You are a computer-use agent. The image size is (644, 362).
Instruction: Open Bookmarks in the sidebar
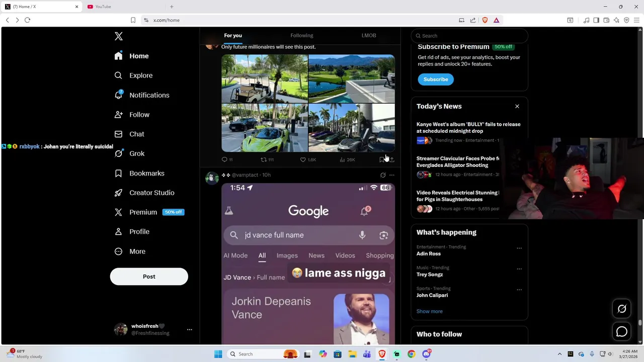[x=139, y=173]
